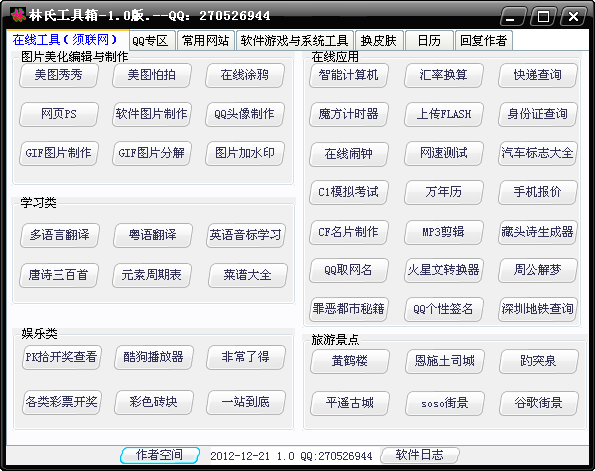The height and width of the screenshot is (471, 595).
Task: Start C1模拟考试
Action: click(349, 192)
